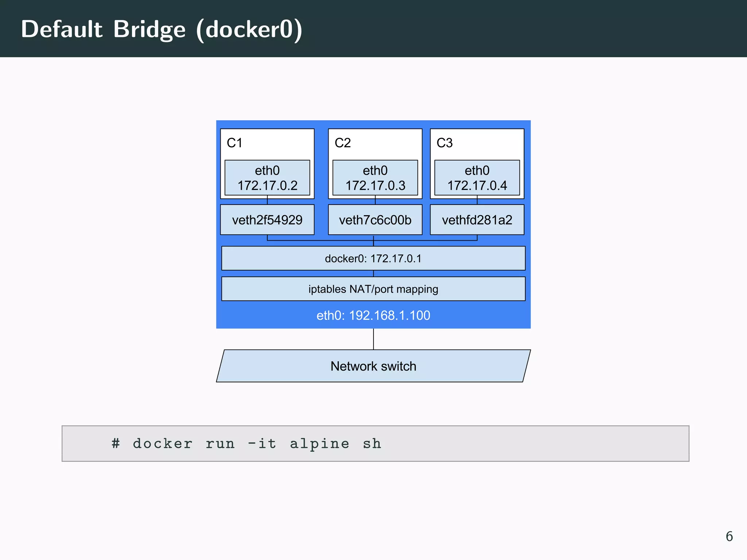Select the iptables NAT/port mapping bar

click(373, 289)
